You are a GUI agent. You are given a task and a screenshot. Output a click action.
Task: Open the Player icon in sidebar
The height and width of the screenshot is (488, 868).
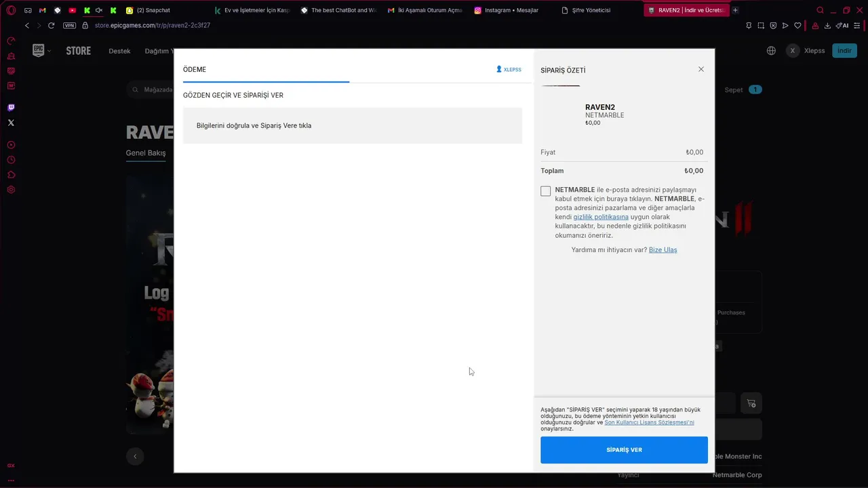pos(11,145)
